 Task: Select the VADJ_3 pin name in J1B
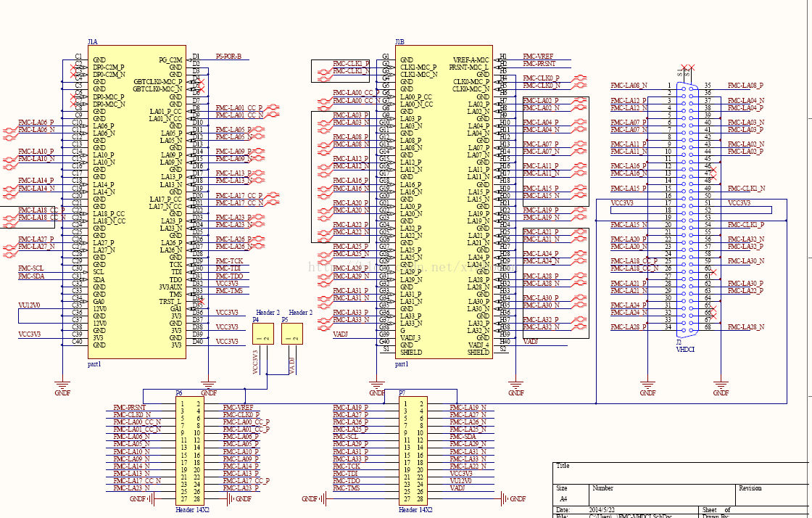tap(410, 338)
